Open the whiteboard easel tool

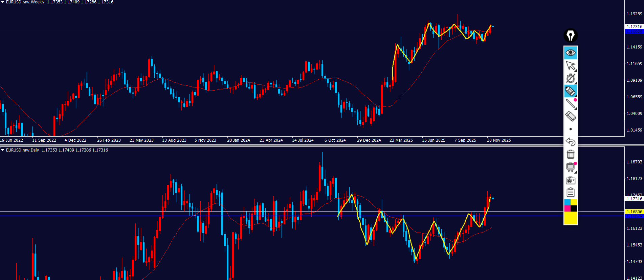click(571, 167)
